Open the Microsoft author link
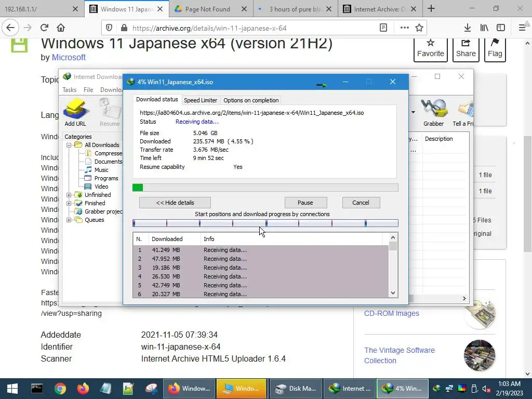The width and height of the screenshot is (532, 399). pos(69,57)
